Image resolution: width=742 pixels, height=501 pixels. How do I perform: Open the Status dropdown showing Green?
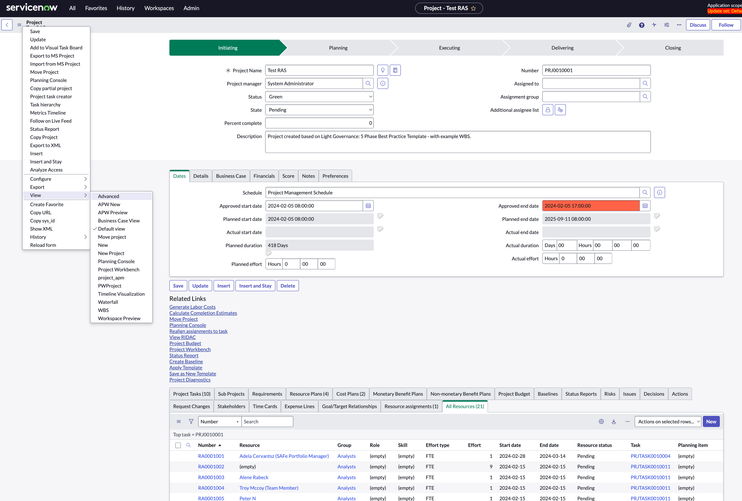319,97
